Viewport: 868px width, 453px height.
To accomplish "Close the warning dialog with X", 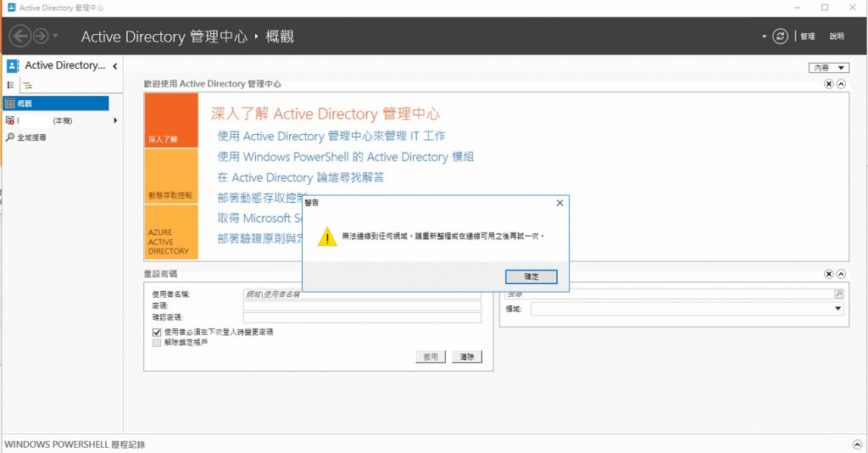I will 559,204.
